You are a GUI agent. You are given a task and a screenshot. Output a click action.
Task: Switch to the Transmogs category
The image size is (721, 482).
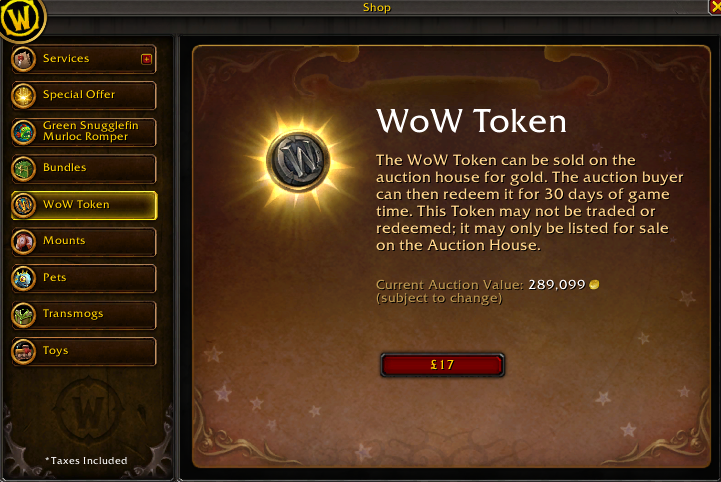[84, 315]
